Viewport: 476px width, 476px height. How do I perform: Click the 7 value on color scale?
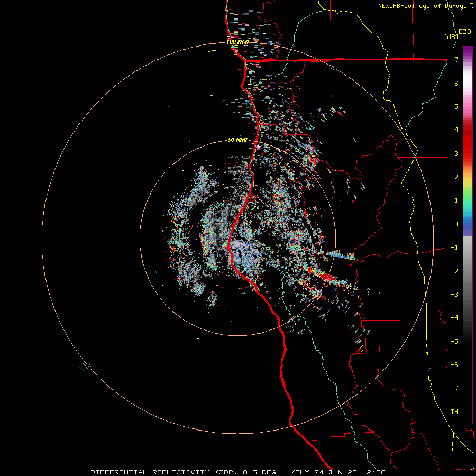(456, 59)
